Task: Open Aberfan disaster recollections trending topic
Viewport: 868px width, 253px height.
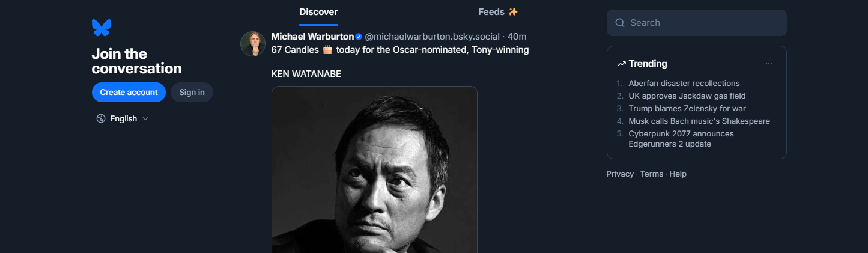Action: [684, 83]
